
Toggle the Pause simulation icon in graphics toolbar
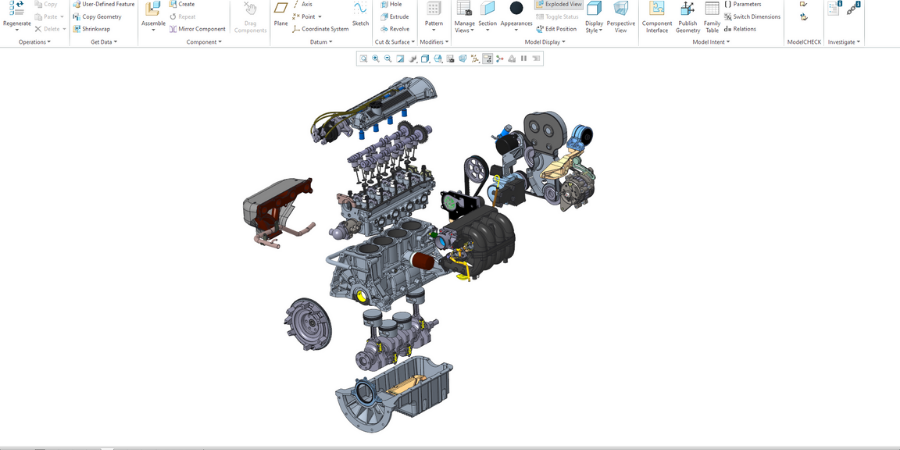(524, 59)
